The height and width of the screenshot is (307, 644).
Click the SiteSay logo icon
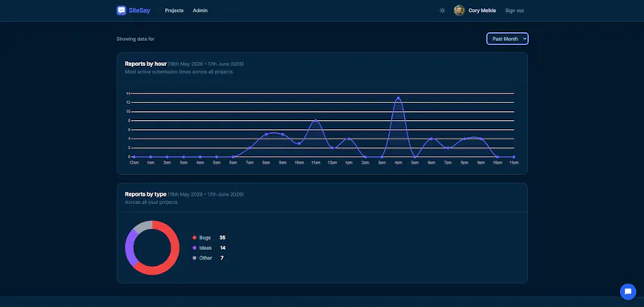click(x=122, y=10)
